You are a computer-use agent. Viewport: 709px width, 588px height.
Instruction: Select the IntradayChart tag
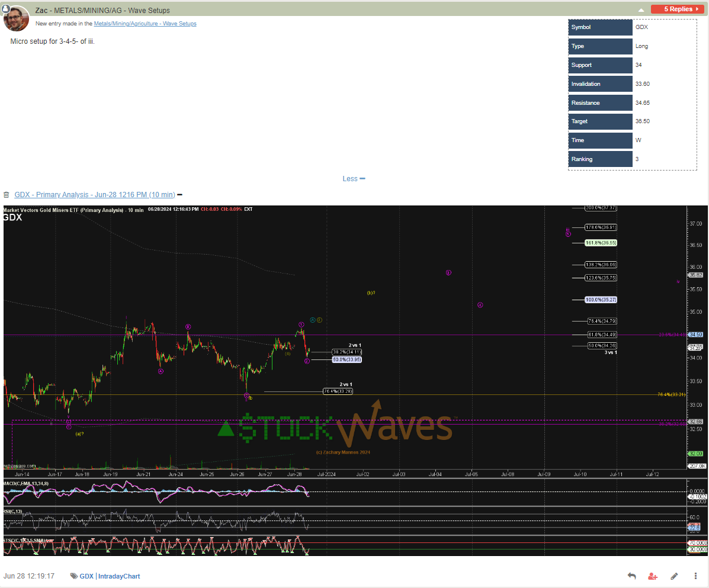(x=119, y=576)
